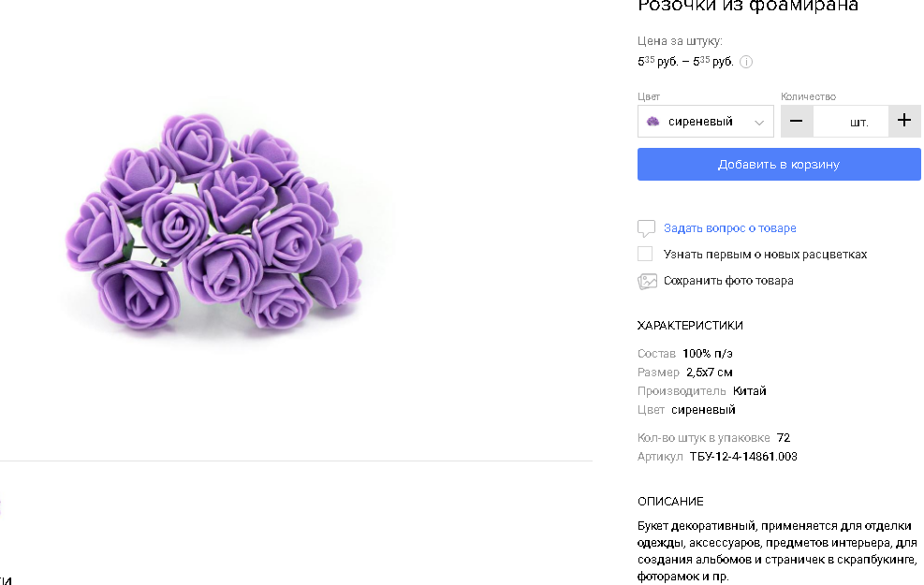Click the 'ОПИСАНИЕ' section heading
Image resolution: width=924 pixels, height=585 pixels.
(x=670, y=502)
